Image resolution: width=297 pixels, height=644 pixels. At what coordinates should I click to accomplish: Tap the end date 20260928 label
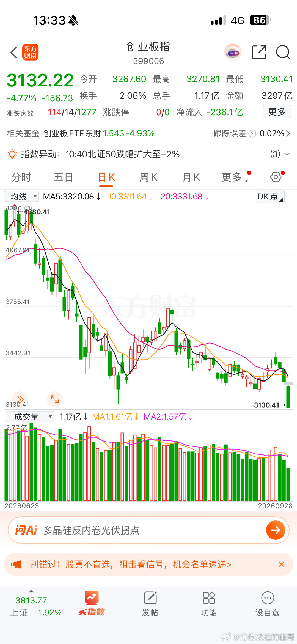point(275,506)
